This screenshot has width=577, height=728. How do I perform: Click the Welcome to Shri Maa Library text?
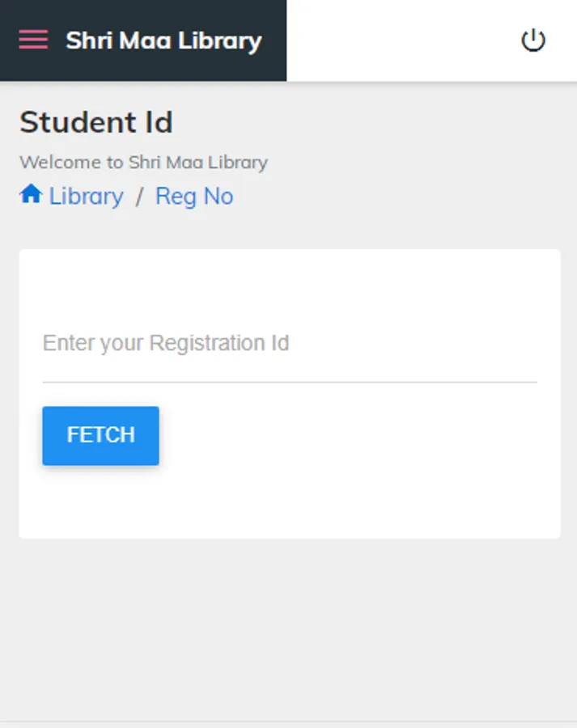pos(143,162)
